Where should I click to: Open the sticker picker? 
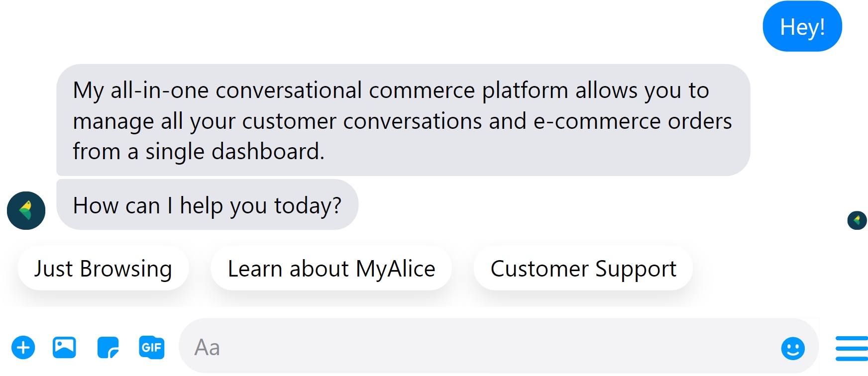coord(108,347)
